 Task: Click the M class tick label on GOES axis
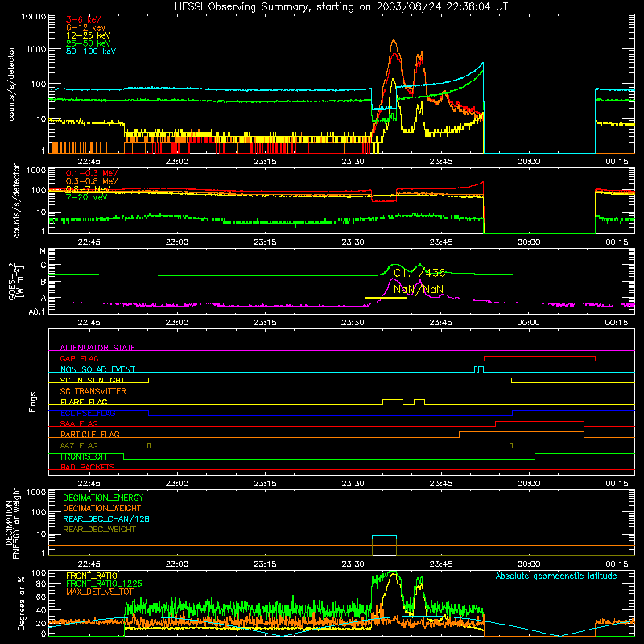coord(43,251)
